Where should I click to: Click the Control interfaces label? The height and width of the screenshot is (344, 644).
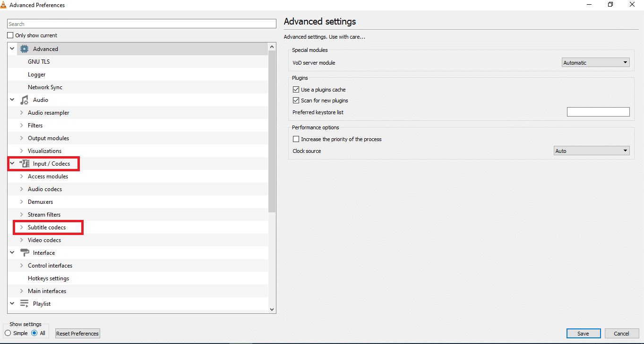pos(50,266)
